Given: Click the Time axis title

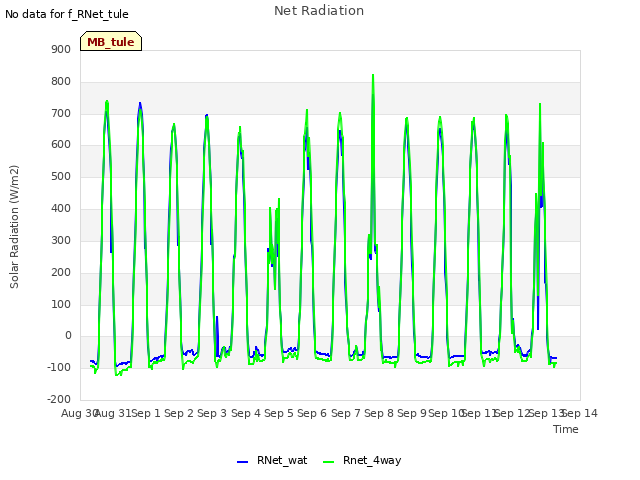Looking at the screenshot, I should pyautogui.click(x=566, y=429).
